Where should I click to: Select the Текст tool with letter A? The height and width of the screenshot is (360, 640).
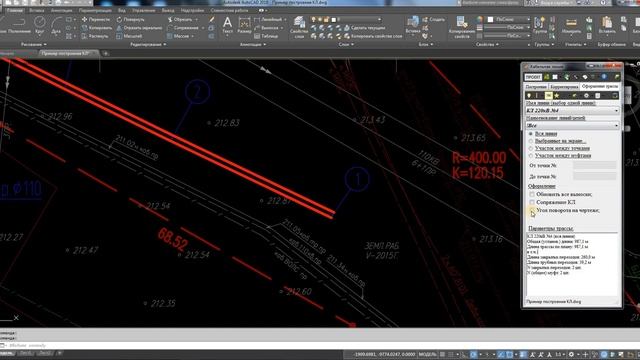pos(227,24)
